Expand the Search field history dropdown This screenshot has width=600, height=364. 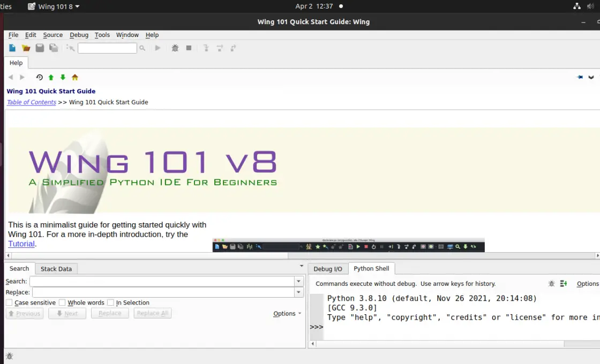click(x=299, y=282)
